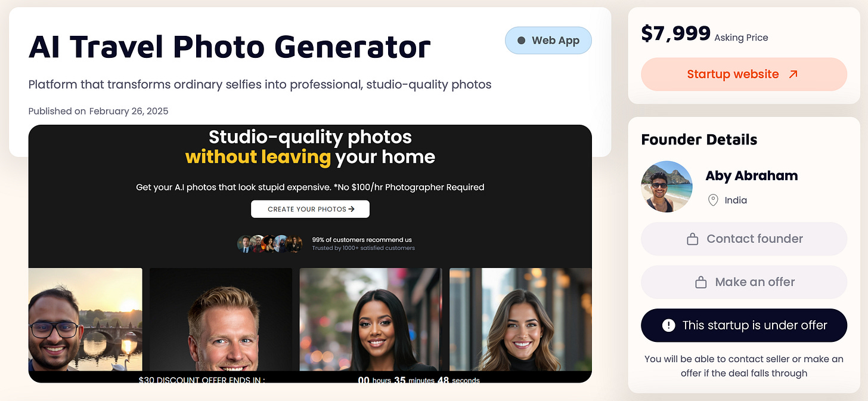The image size is (868, 401).
Task: Click the AI Travel Photo Generator title
Action: (x=230, y=46)
